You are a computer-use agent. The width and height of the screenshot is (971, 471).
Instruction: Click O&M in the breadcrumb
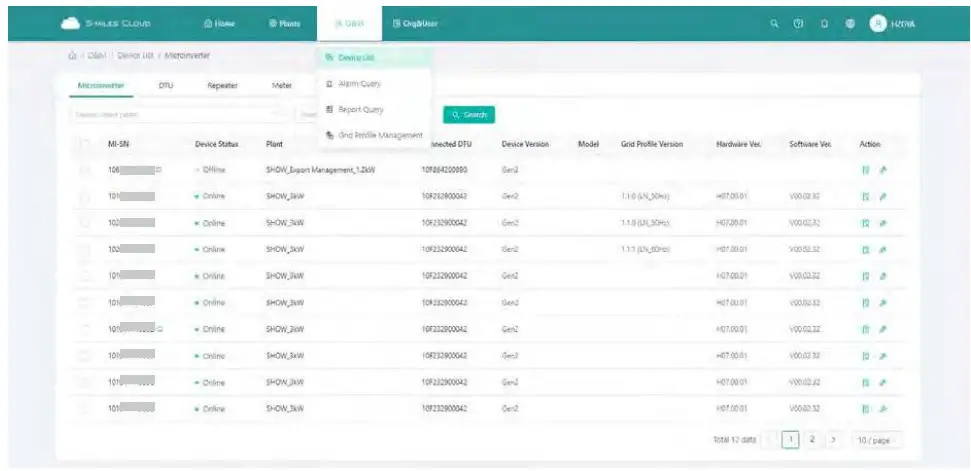click(97, 56)
